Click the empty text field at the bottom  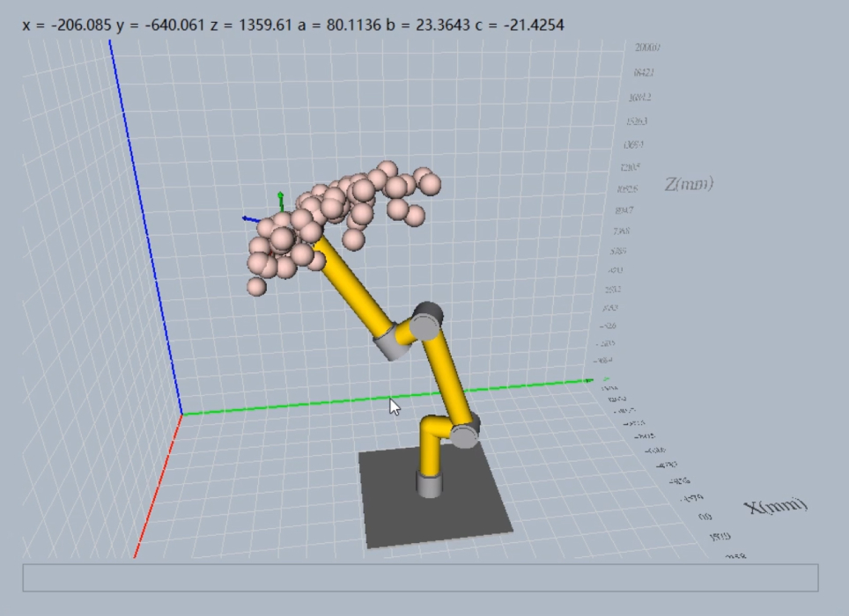420,577
